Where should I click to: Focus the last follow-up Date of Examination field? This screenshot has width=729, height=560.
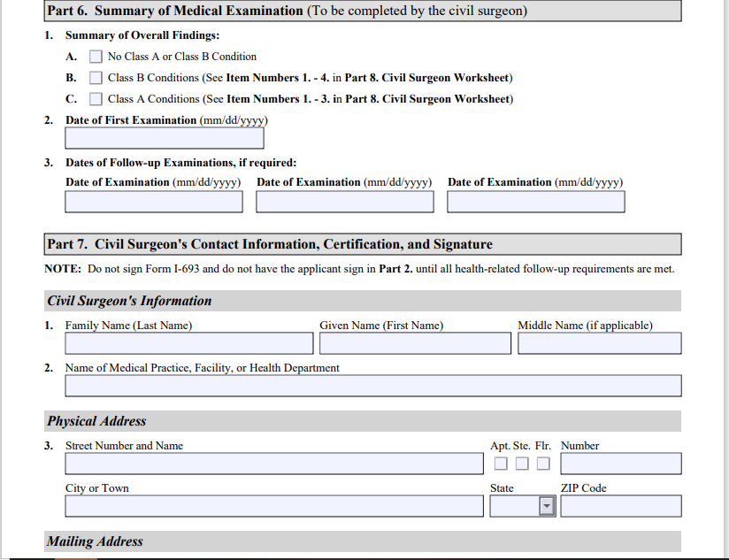536,202
